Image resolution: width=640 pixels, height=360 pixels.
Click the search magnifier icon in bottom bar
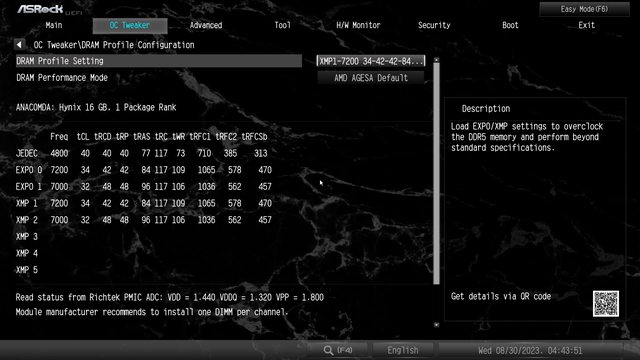(328, 350)
